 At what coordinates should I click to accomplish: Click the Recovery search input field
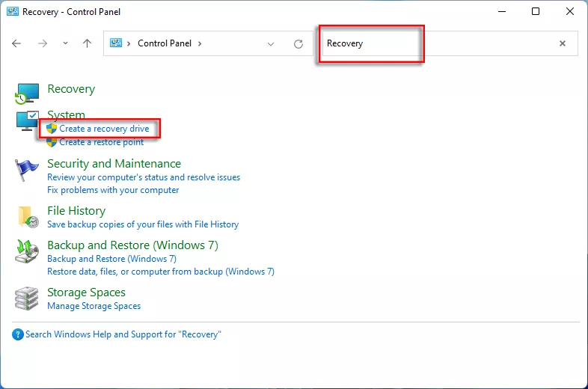pyautogui.click(x=434, y=43)
